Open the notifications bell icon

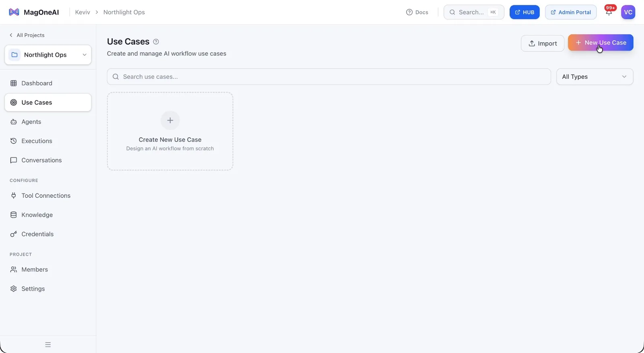point(609,12)
